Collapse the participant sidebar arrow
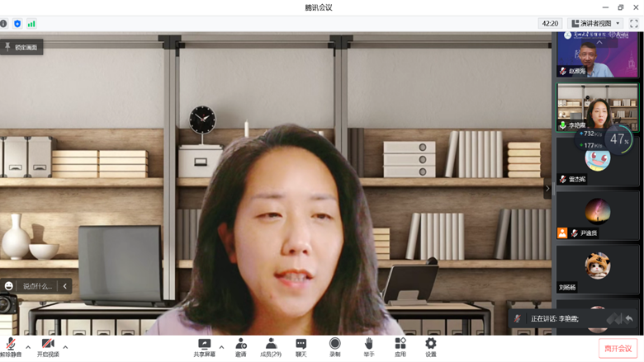The image size is (644, 362). [x=547, y=189]
